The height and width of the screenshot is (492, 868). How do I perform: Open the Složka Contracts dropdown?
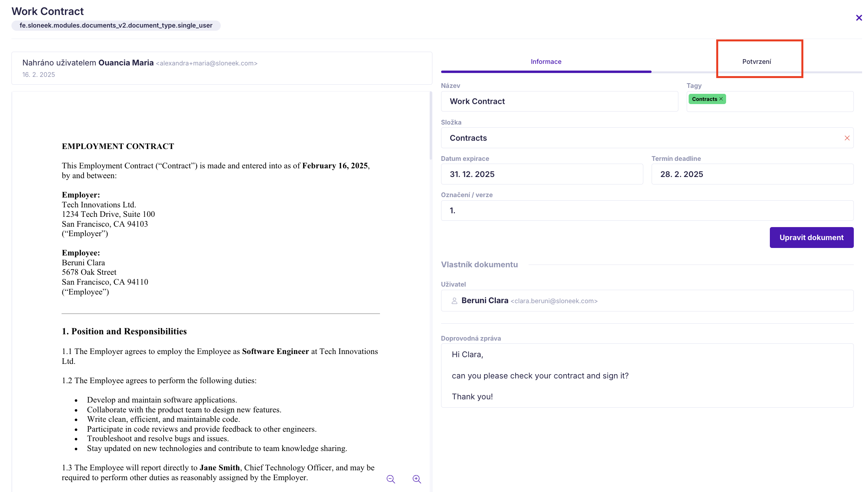(x=647, y=138)
